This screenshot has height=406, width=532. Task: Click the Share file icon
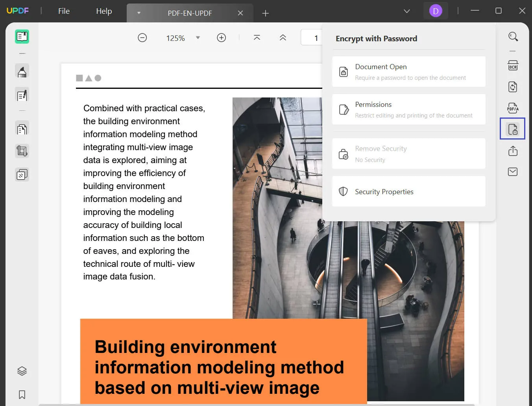(x=513, y=151)
